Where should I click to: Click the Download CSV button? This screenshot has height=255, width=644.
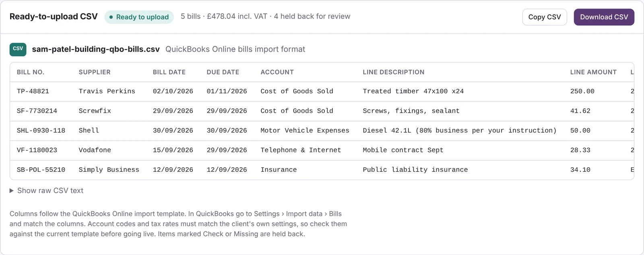click(604, 17)
